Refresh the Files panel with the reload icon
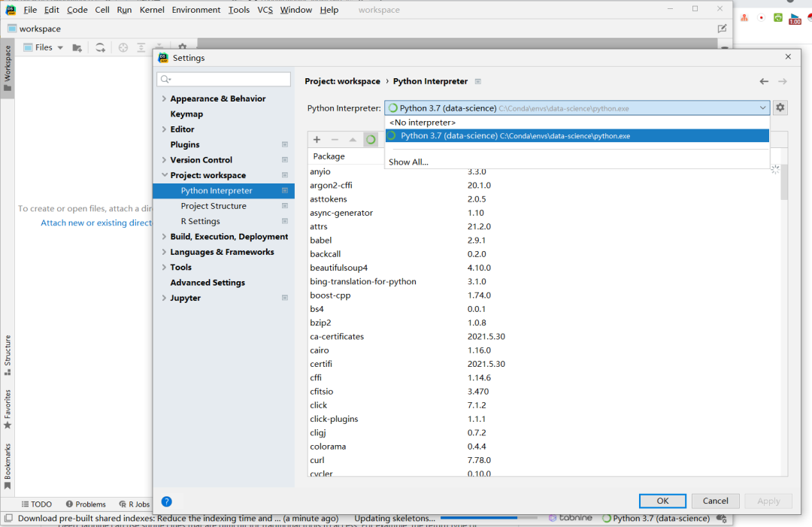This screenshot has width=812, height=527. [100, 47]
